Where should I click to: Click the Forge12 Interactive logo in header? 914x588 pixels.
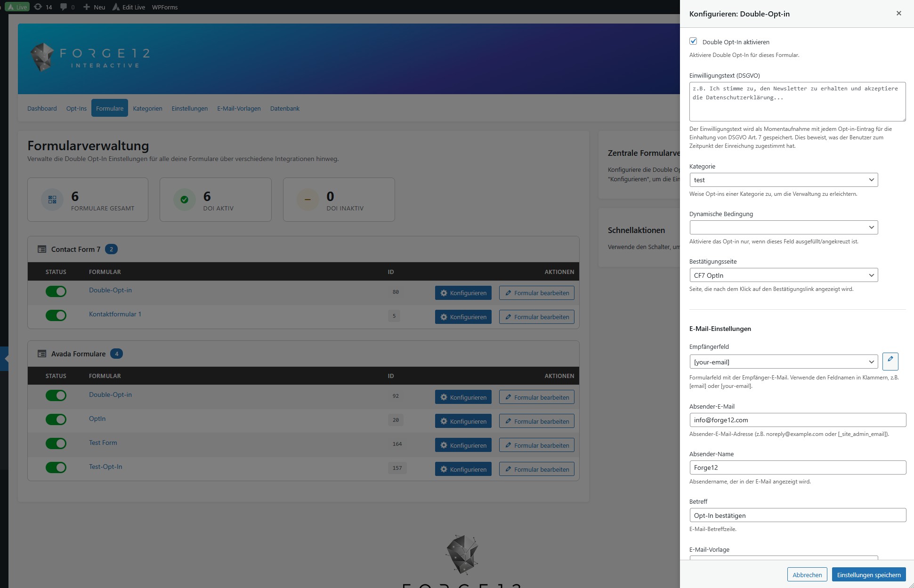90,58
